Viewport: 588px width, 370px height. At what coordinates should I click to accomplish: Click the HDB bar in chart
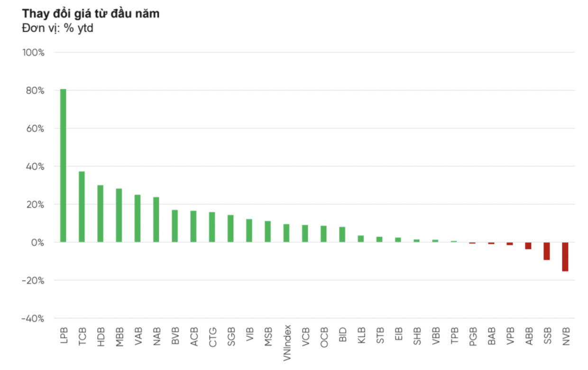coord(101,213)
